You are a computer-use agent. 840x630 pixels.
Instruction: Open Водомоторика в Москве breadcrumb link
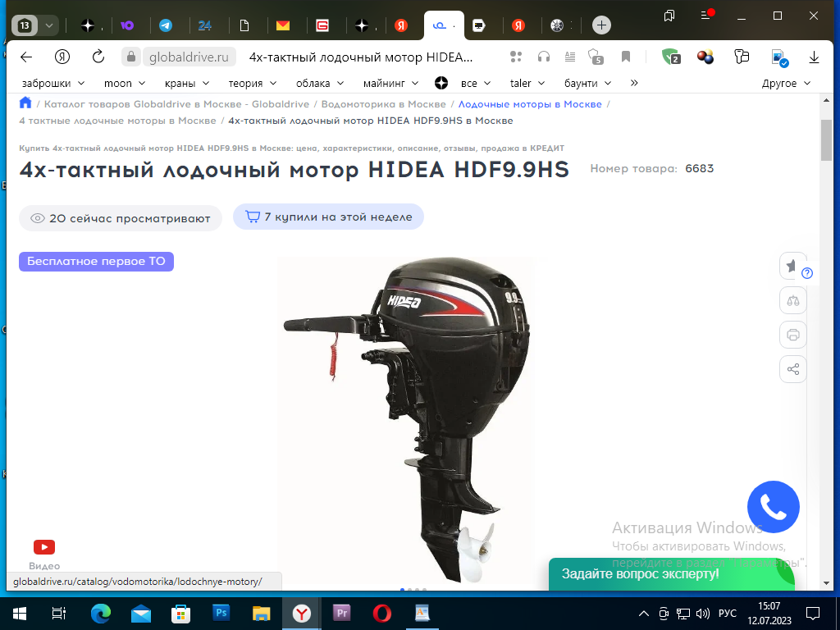pyautogui.click(x=384, y=104)
